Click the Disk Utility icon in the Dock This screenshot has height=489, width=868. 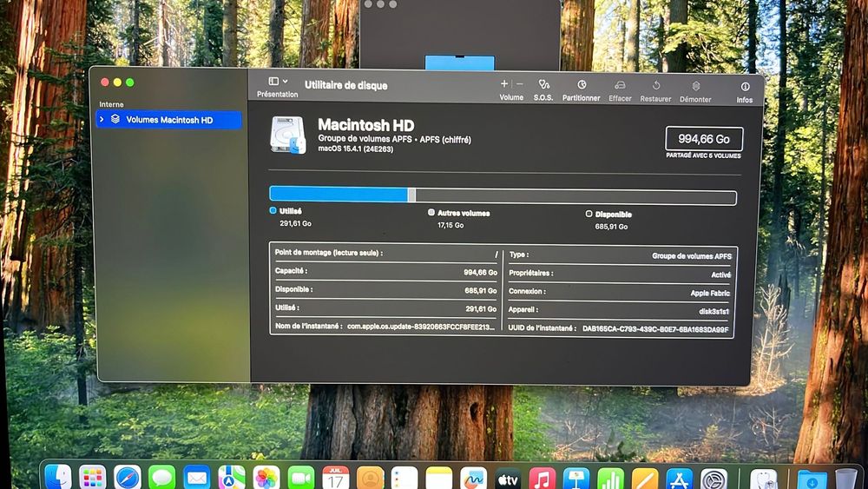coord(764,479)
